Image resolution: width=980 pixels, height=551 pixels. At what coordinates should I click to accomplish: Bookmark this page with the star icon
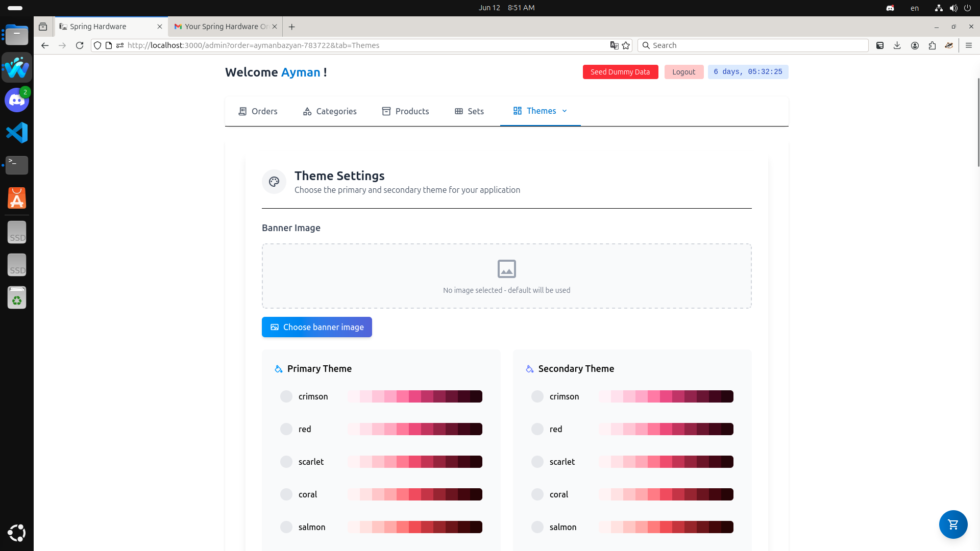626,45
